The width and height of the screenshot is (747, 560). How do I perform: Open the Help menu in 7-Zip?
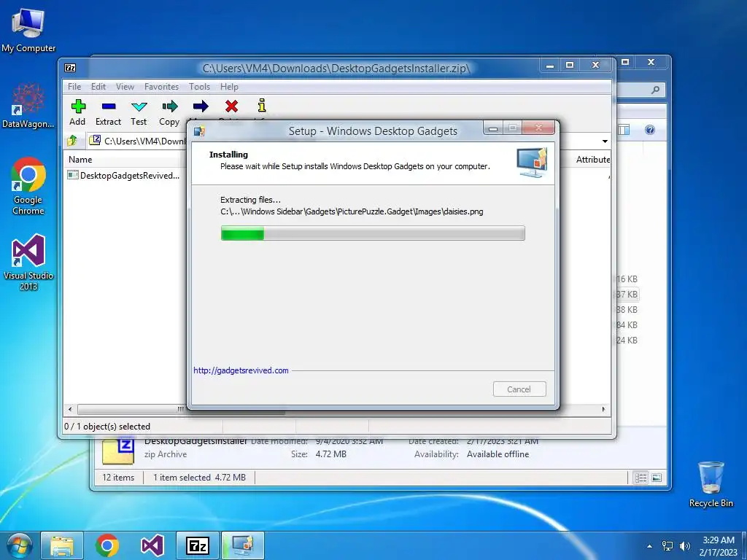pyautogui.click(x=229, y=87)
